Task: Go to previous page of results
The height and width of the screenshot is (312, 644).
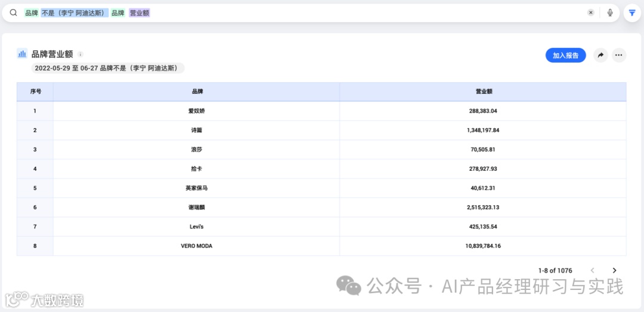Action: tap(592, 270)
